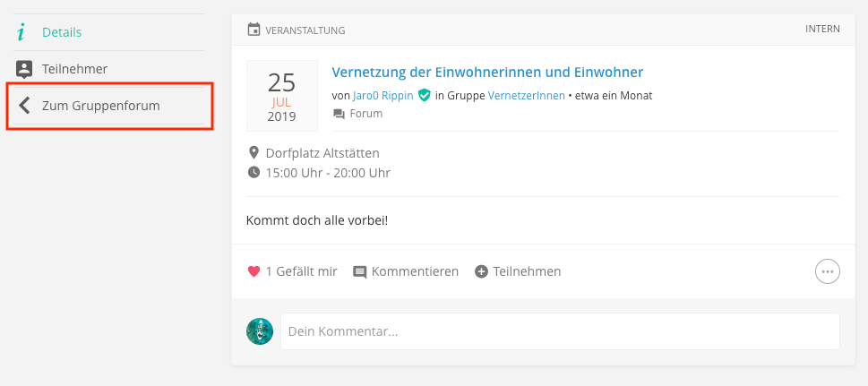Click the location pin icon

tap(254, 153)
